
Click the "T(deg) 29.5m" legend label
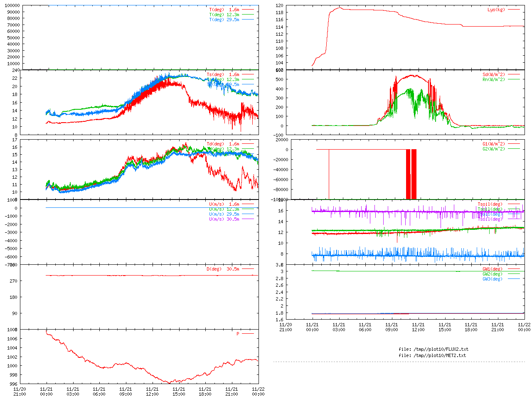click(x=224, y=19)
